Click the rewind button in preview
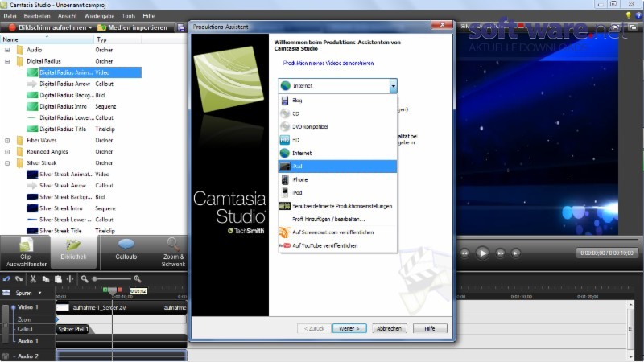644x362 pixels. point(464,253)
